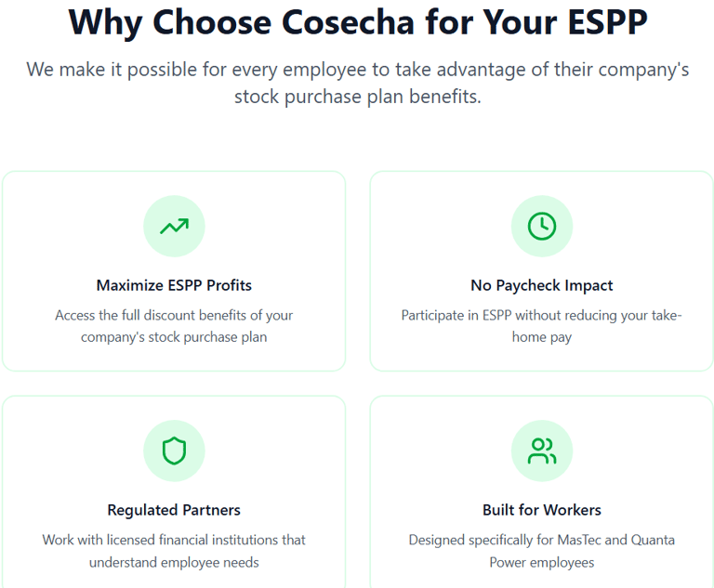The image size is (714, 588).
Task: Select the Regulated Partners heading
Action: (x=174, y=510)
